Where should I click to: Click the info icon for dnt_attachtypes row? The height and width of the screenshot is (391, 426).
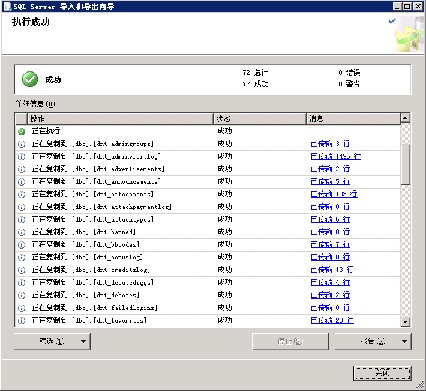(x=22, y=219)
